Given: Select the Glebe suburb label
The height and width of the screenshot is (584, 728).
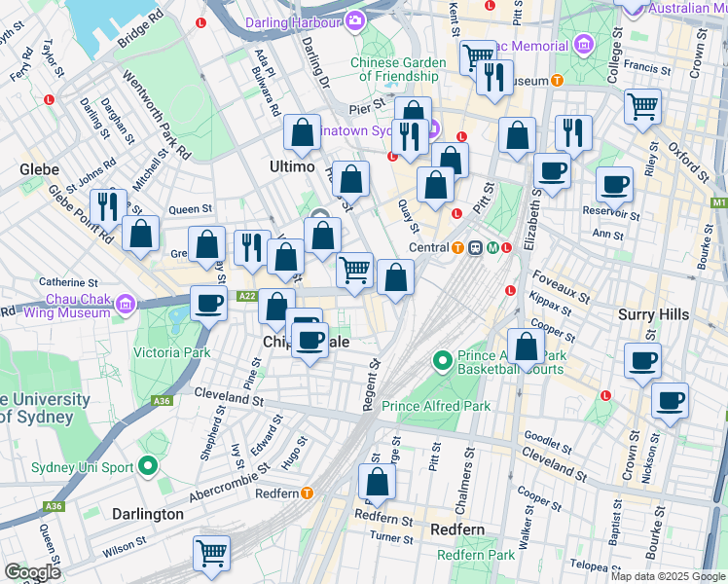Looking at the screenshot, I should pyautogui.click(x=40, y=169).
